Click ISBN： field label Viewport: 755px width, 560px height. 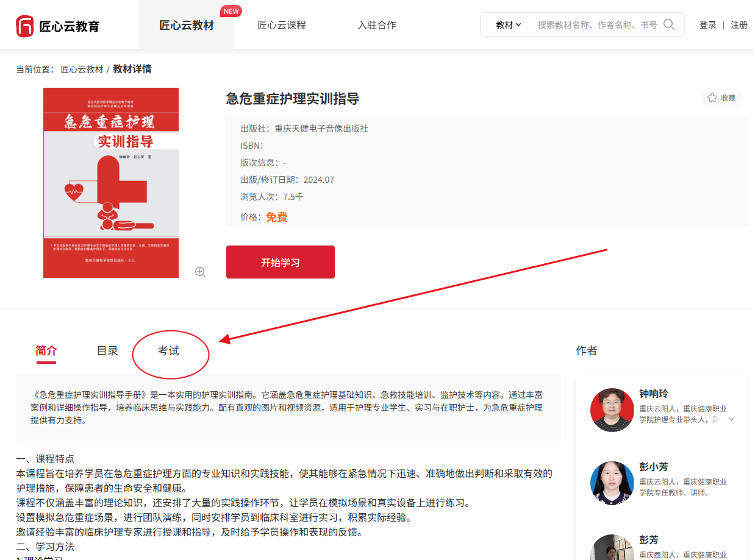(252, 146)
